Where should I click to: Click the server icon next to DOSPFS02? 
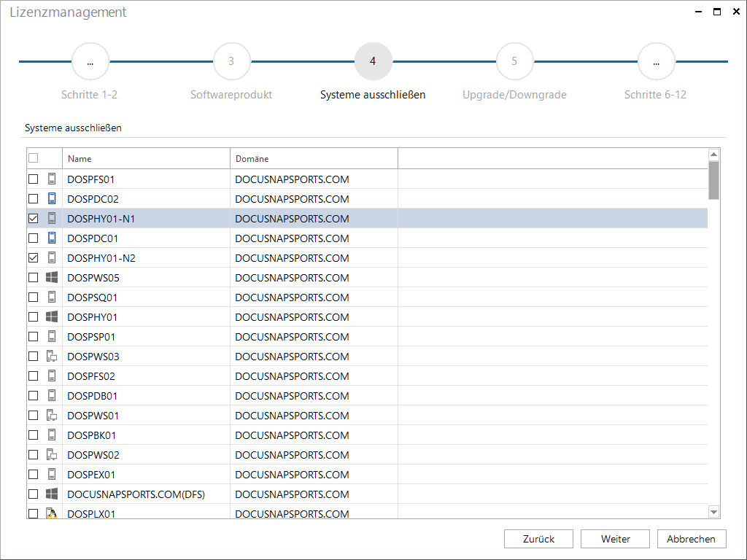pos(52,376)
